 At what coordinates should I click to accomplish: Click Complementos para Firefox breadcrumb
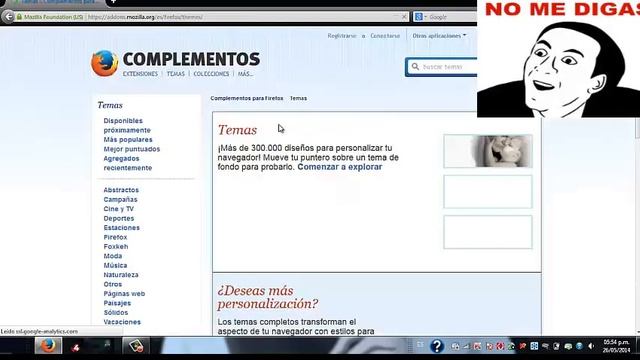(x=247, y=98)
